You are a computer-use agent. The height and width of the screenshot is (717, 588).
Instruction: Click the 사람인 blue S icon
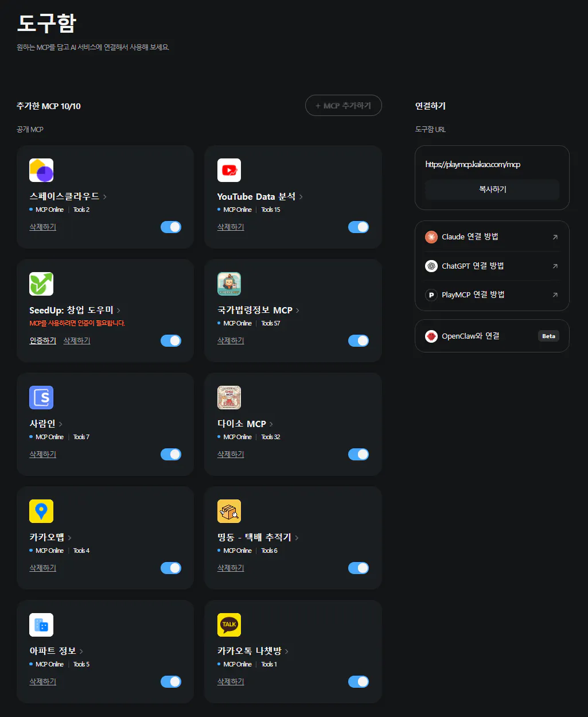click(x=41, y=398)
